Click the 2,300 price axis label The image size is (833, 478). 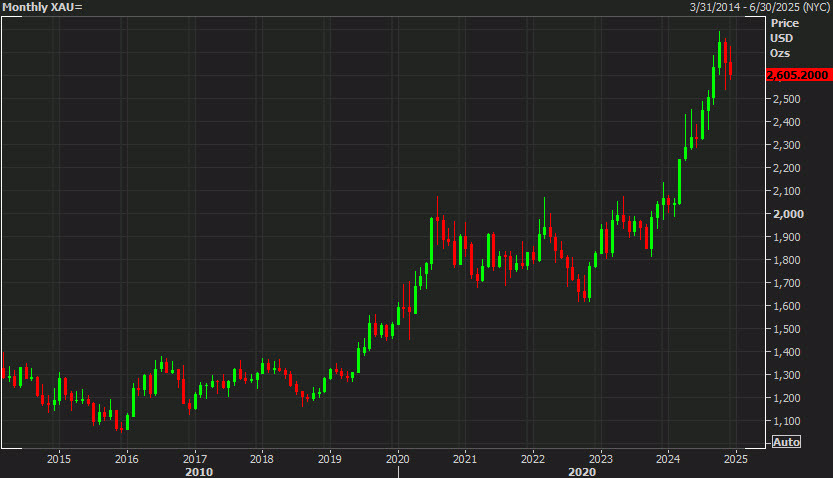(786, 144)
